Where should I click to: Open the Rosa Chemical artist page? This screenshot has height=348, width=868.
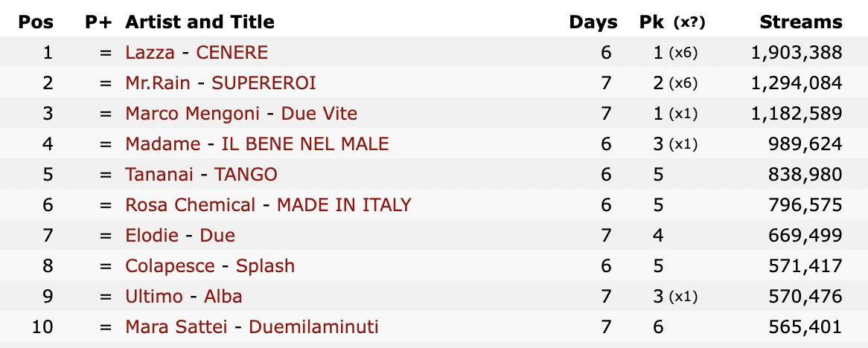click(x=191, y=204)
